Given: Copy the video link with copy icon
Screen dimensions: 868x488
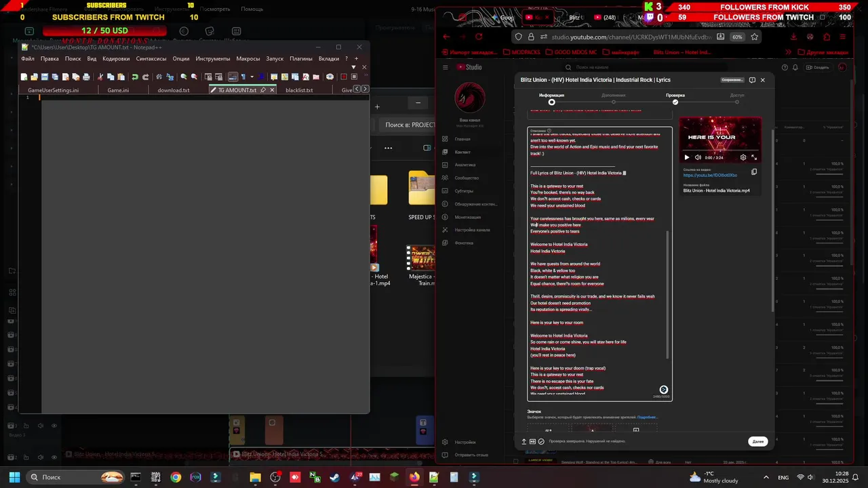Looking at the screenshot, I should (x=753, y=172).
